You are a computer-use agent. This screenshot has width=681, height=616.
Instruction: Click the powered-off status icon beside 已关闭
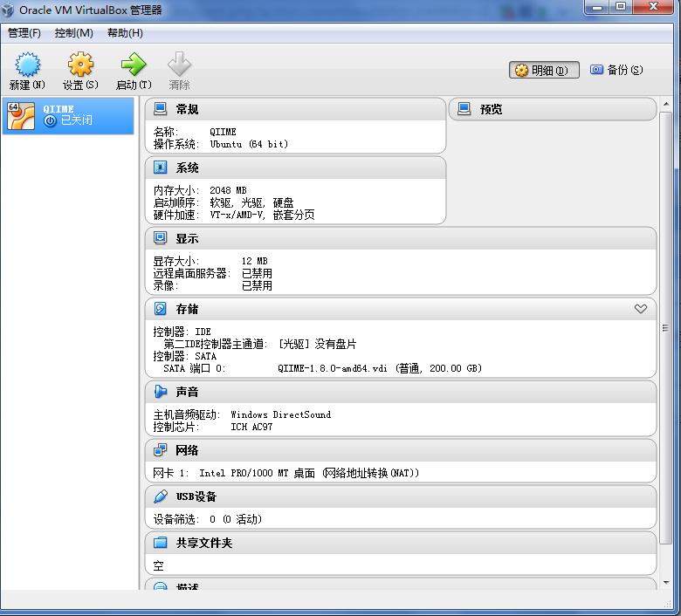pos(51,120)
